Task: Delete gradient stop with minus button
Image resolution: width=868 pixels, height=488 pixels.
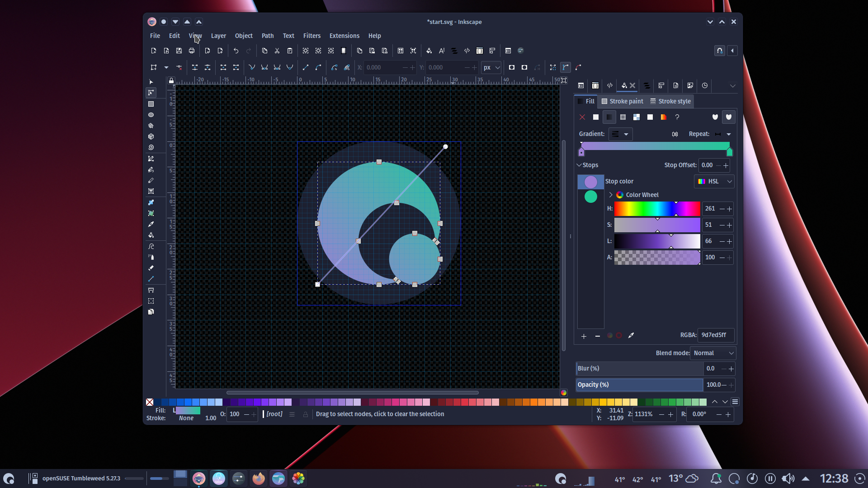Action: coord(598,336)
